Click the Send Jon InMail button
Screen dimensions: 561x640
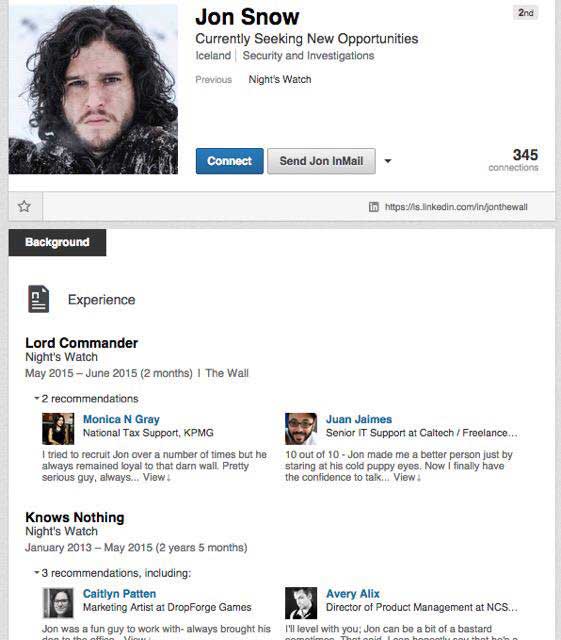click(x=321, y=161)
